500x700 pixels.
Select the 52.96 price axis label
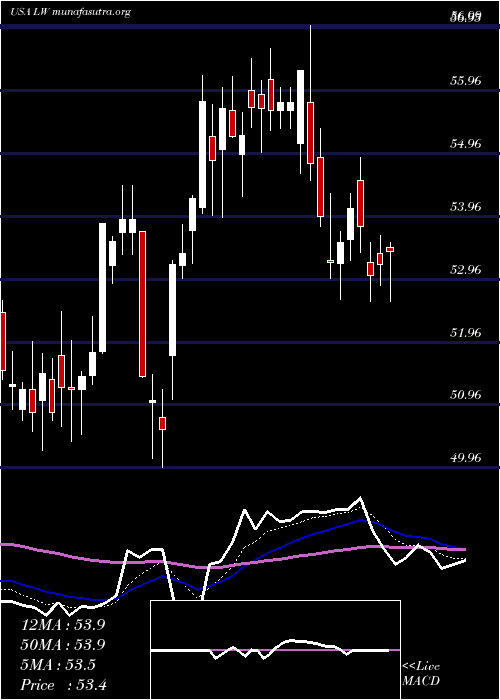point(464,270)
